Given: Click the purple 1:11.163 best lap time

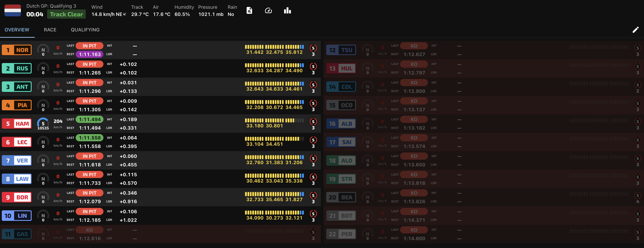Looking at the screenshot, I should coord(90,54).
